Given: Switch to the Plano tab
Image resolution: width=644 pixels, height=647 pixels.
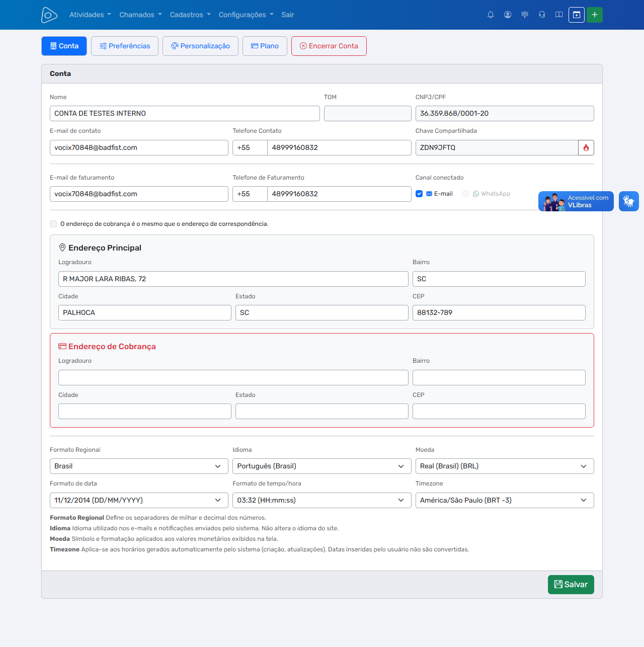Looking at the screenshot, I should click(265, 46).
